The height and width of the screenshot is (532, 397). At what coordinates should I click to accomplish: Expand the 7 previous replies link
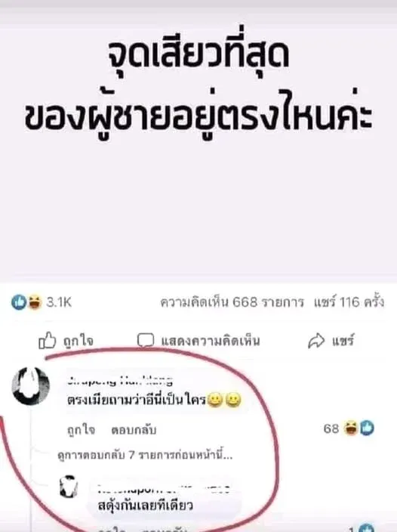[145, 455]
